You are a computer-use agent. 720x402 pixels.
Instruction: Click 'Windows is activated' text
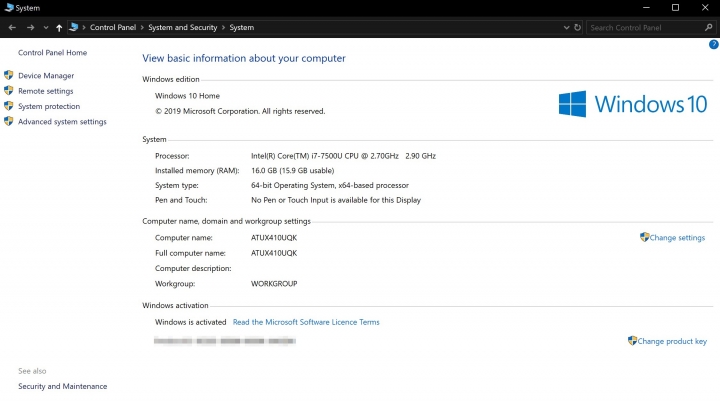tap(191, 322)
